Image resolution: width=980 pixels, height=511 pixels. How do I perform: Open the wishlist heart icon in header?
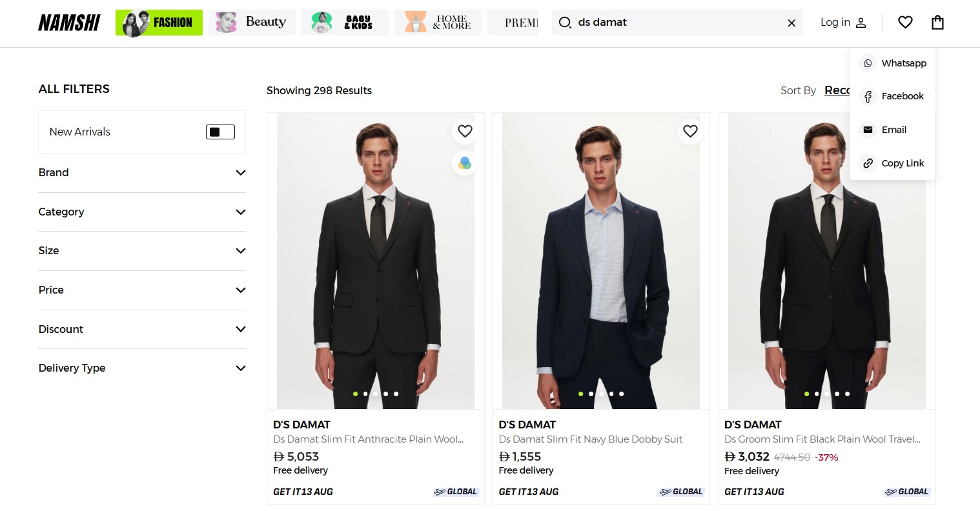[905, 23]
